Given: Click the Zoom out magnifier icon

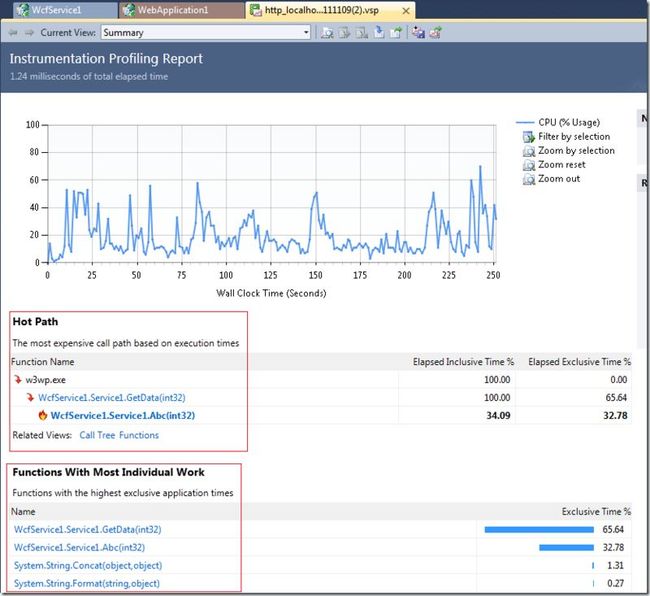Looking at the screenshot, I should point(529,179).
